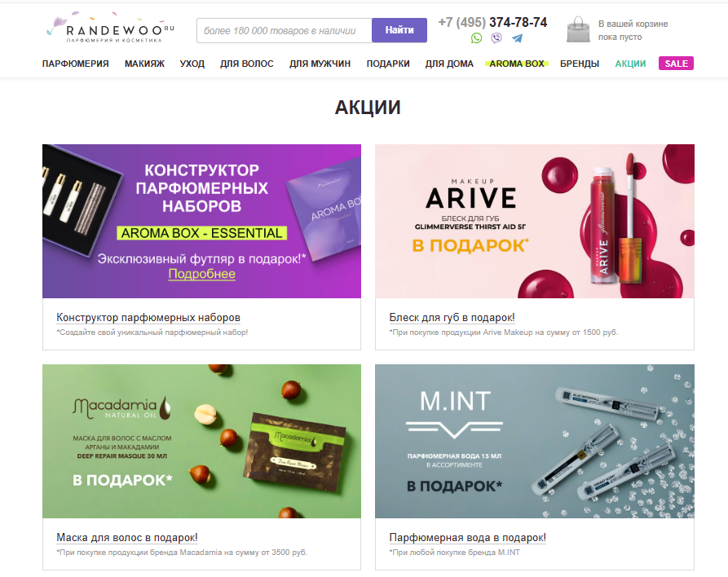Click the search field for products
This screenshot has width=728, height=577.
285,31
